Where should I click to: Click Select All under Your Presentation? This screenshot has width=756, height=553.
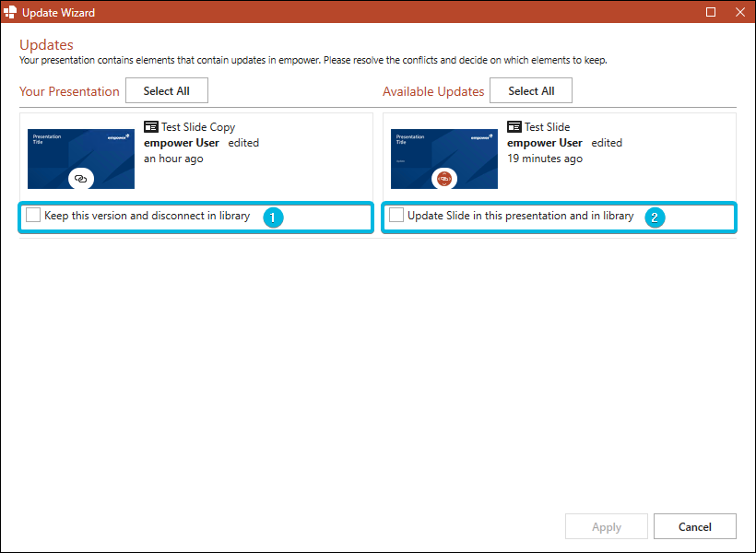[x=167, y=90]
